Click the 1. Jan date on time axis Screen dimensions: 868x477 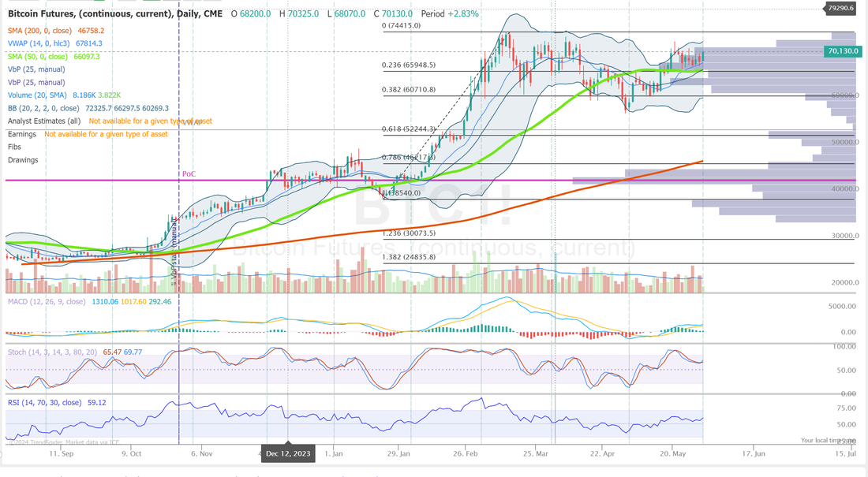(333, 453)
